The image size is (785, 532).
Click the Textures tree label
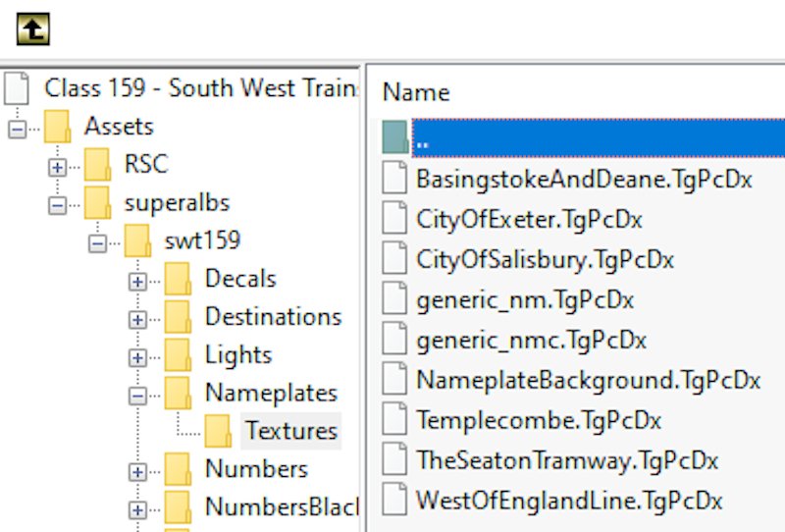coord(290,431)
